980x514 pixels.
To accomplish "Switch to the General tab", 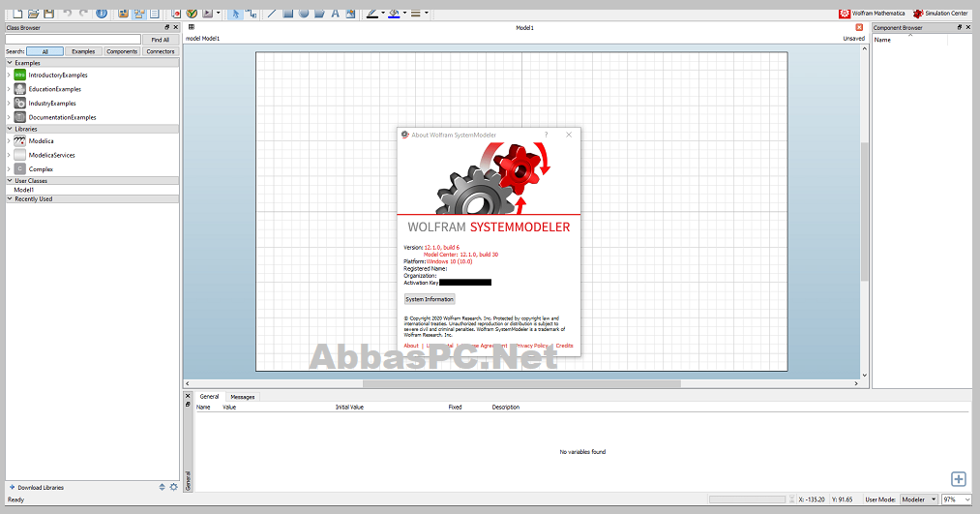I will point(209,397).
